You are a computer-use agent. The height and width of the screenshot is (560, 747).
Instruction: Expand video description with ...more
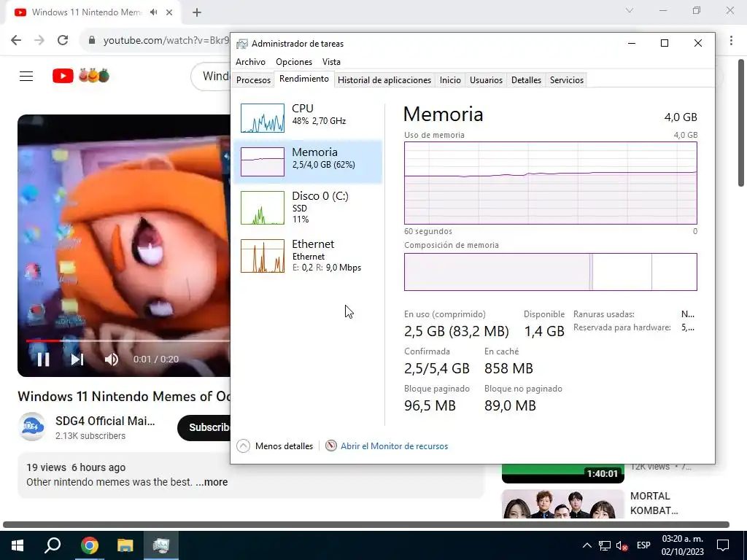tap(212, 482)
